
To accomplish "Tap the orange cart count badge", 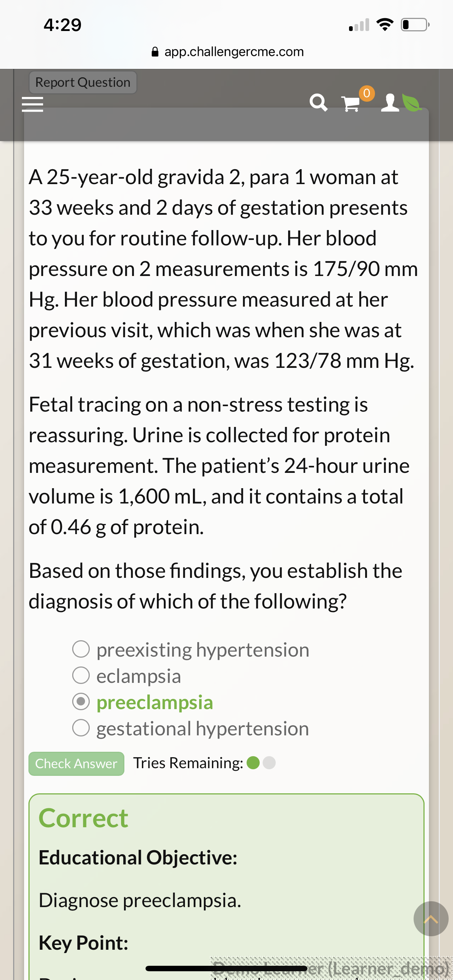I will (367, 93).
